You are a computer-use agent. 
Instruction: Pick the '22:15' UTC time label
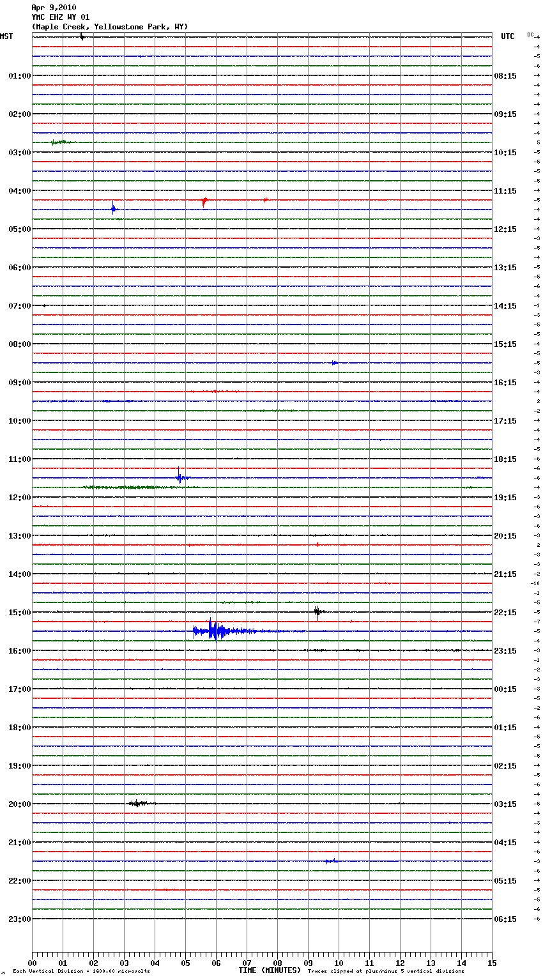pos(505,613)
